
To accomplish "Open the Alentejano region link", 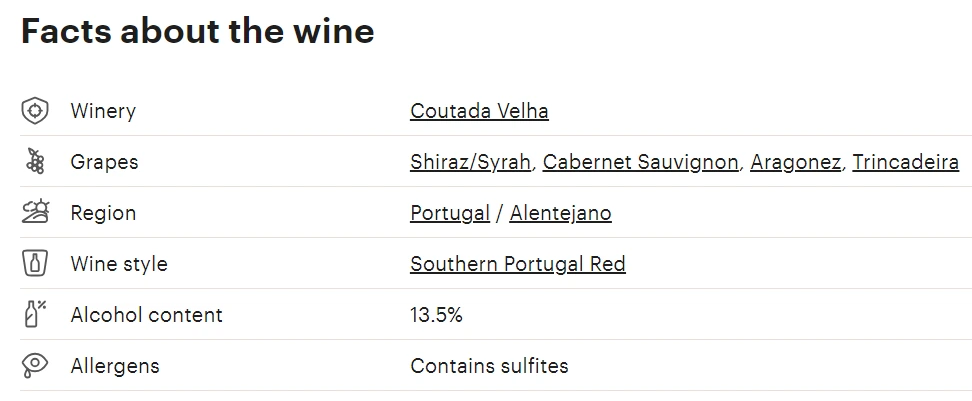I will click(x=560, y=213).
